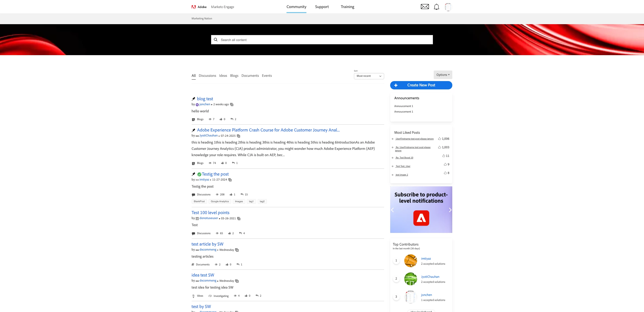Viewport: 644px width, 312px height.
Task: Click the replies arrow icon on Test 100 level points
Action: (x=240, y=233)
